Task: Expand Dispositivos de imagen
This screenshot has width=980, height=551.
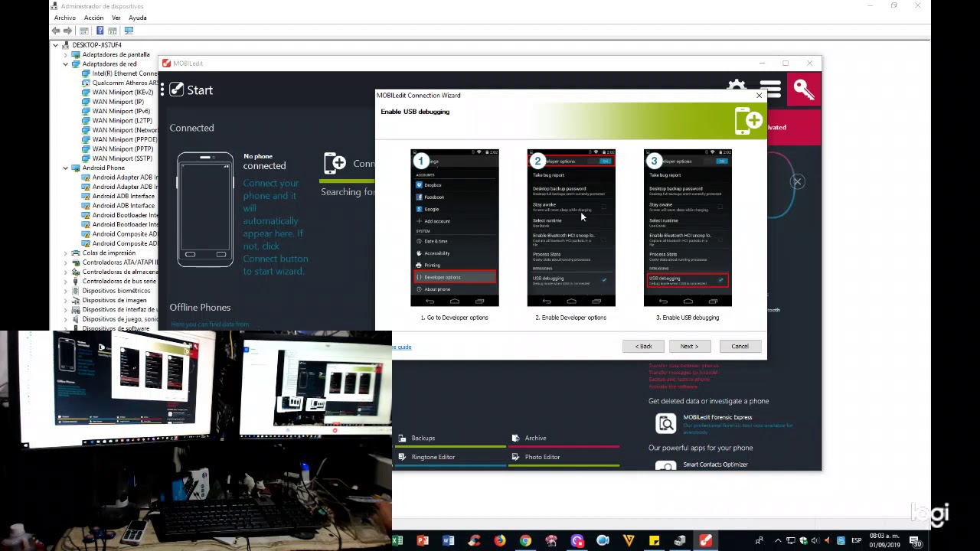Action: [66, 300]
